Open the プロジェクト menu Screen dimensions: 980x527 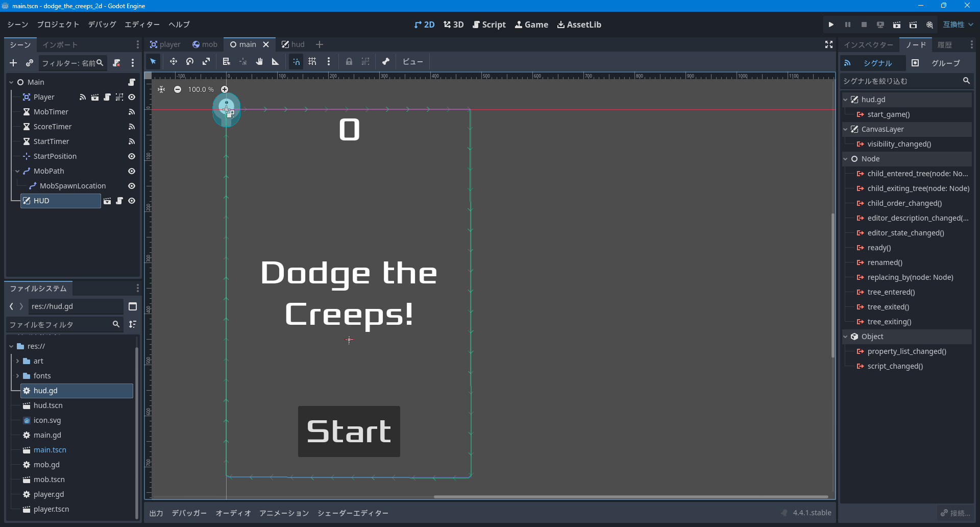[x=58, y=25]
